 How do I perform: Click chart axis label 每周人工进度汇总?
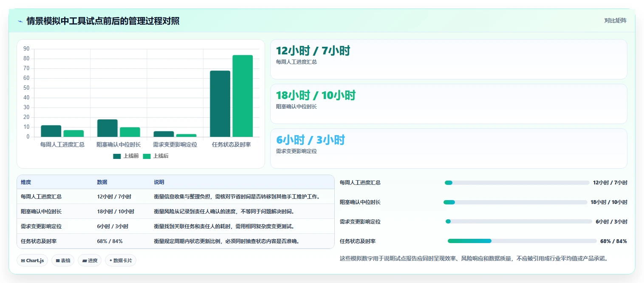(62, 145)
